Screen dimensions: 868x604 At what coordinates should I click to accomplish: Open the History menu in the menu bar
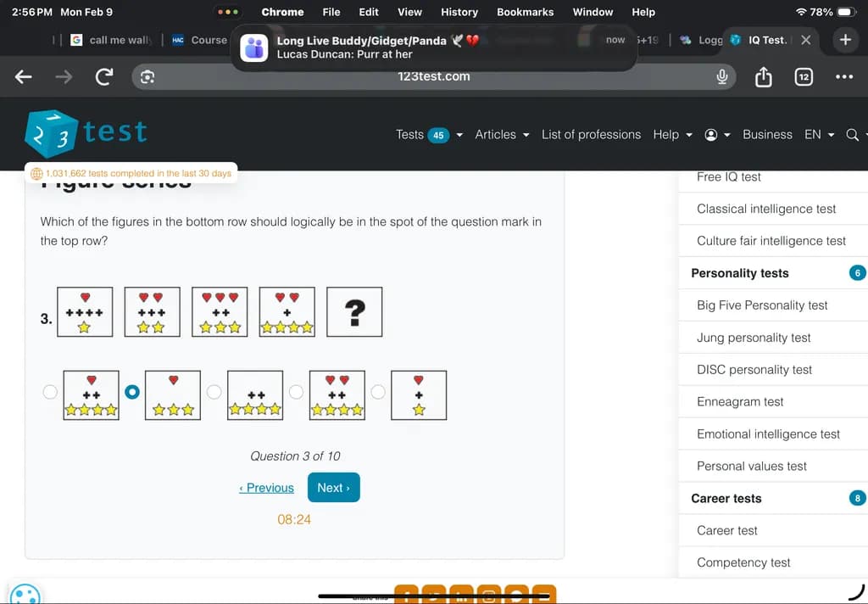[x=459, y=12]
